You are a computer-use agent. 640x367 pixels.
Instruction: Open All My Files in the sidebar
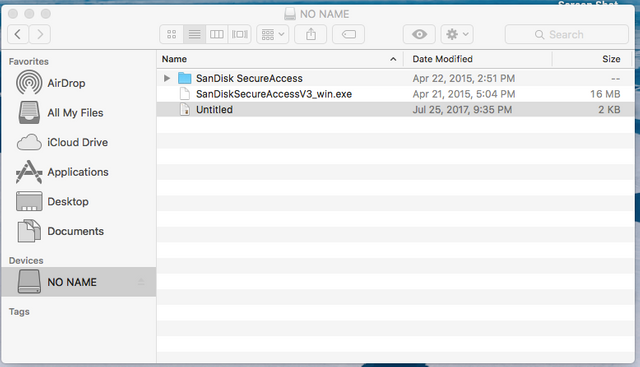78,113
